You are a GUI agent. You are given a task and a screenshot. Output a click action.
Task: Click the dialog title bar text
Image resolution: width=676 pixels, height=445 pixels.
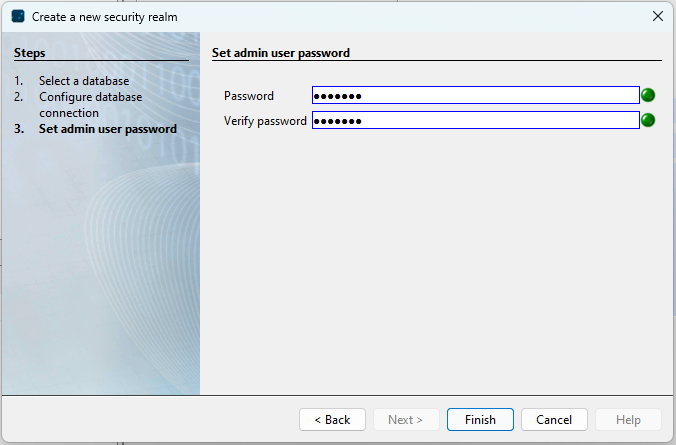point(104,17)
